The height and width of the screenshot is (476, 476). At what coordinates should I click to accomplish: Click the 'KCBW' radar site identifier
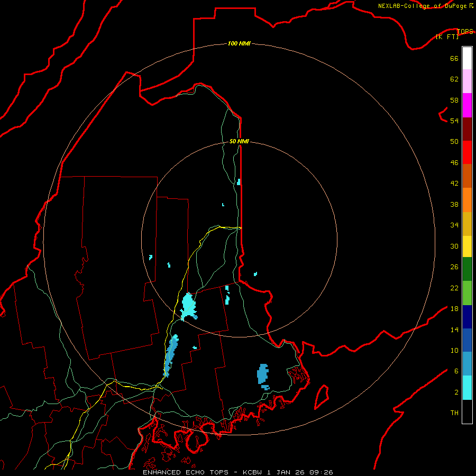tap(252, 472)
